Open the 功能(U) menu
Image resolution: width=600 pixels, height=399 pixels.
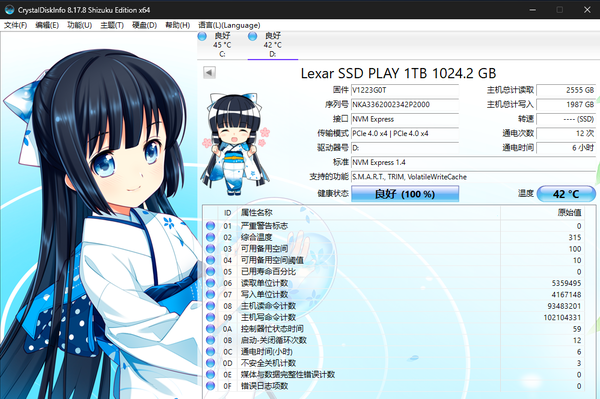[80, 25]
